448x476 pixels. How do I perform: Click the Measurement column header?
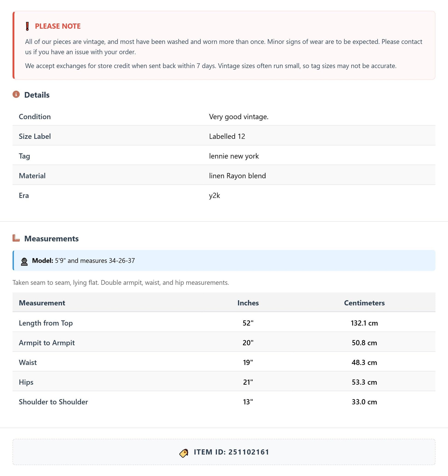coord(42,303)
